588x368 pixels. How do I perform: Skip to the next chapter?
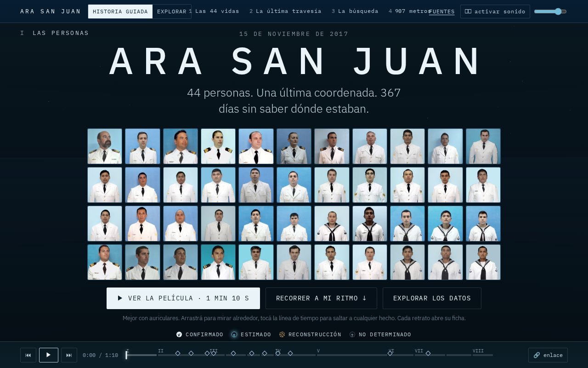point(69,355)
